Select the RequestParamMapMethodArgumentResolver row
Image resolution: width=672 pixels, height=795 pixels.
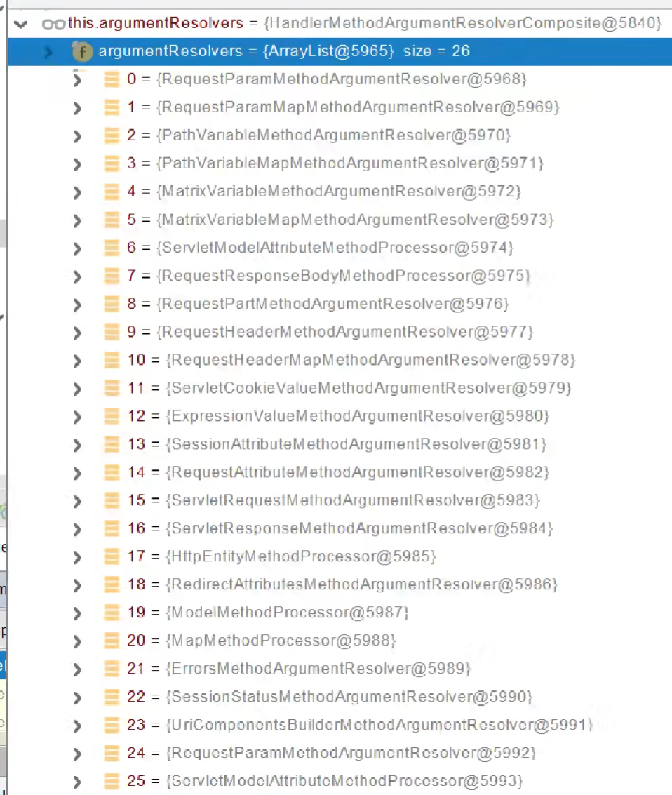[358, 107]
